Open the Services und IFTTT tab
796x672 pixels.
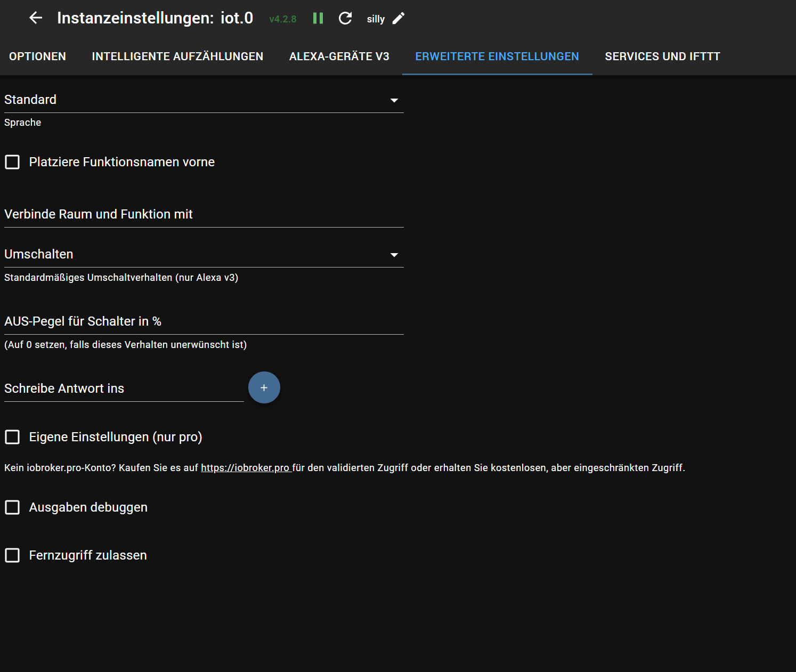click(662, 56)
